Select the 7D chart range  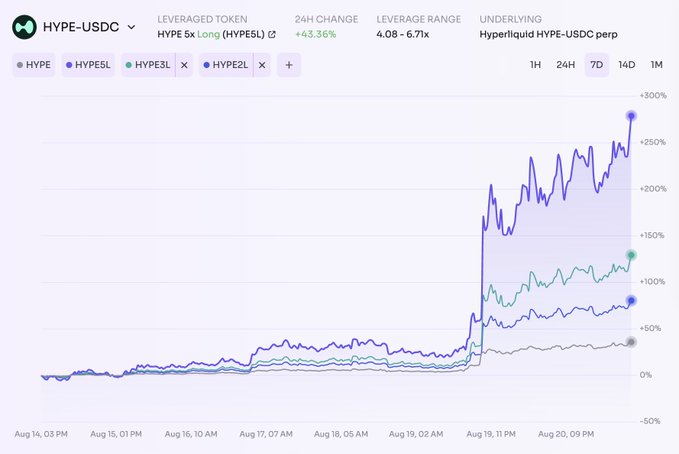[597, 65]
